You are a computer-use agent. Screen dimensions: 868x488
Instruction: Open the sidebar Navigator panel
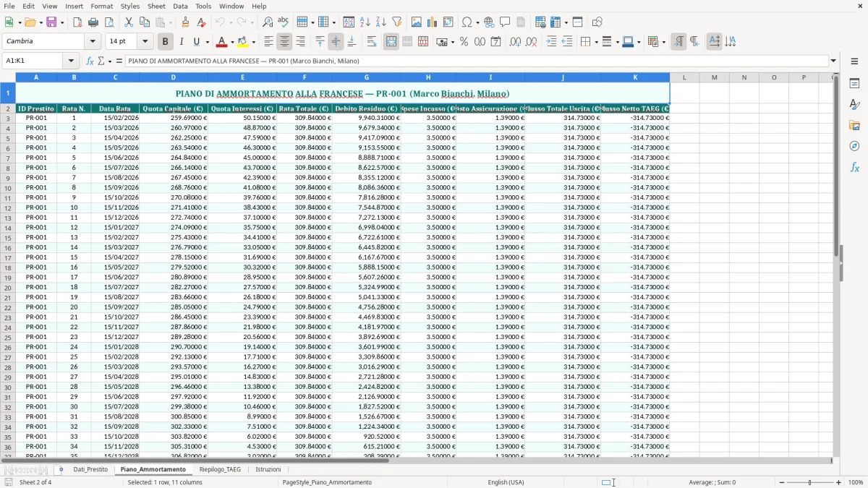[x=854, y=147]
